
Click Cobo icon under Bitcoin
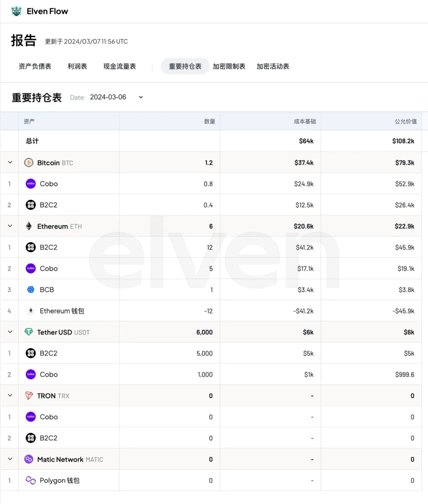tap(31, 184)
